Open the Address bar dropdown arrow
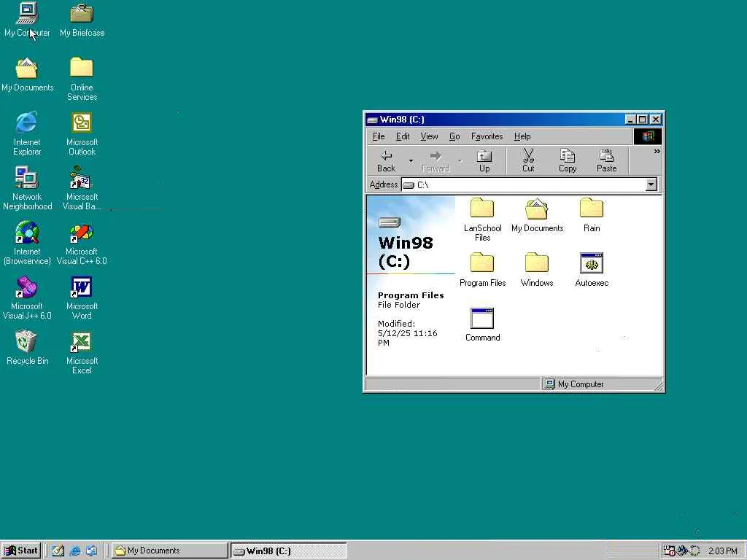Screen dimensions: 747x560 pos(651,184)
